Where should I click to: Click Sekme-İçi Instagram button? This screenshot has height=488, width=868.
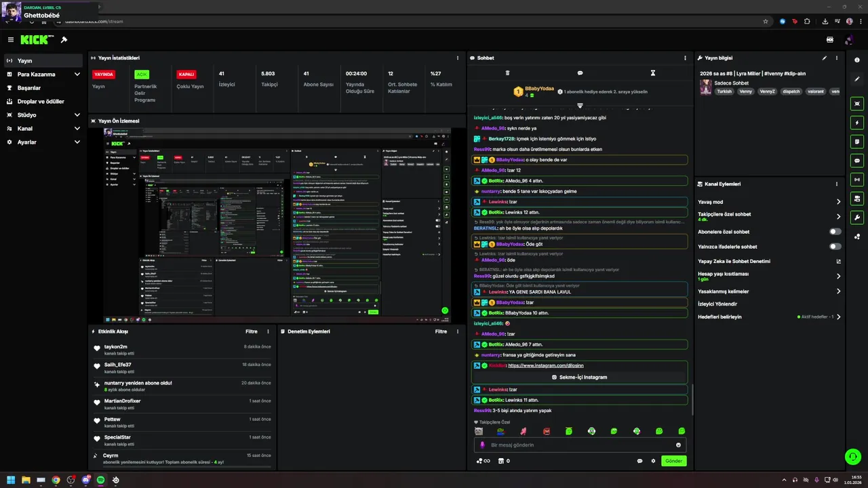tap(580, 377)
